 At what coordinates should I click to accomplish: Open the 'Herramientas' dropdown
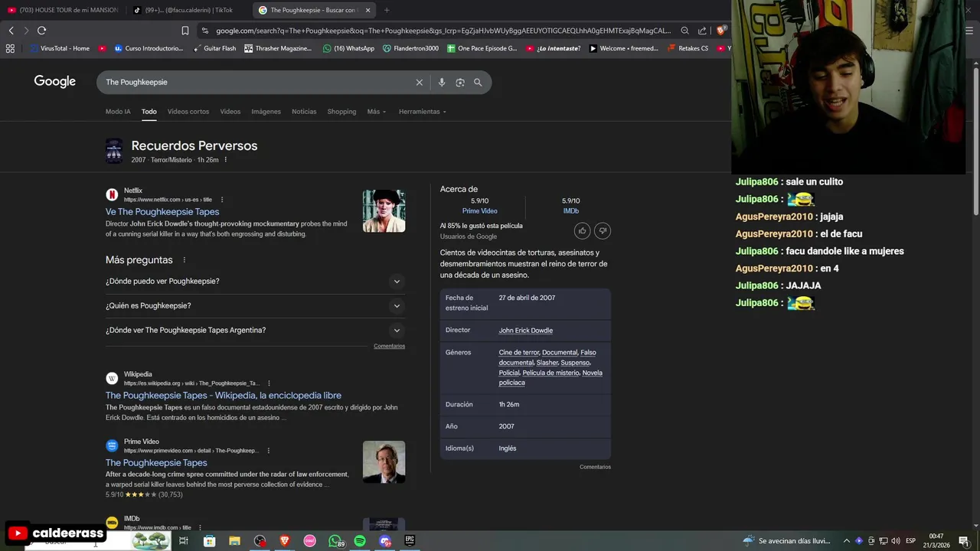pyautogui.click(x=423, y=112)
